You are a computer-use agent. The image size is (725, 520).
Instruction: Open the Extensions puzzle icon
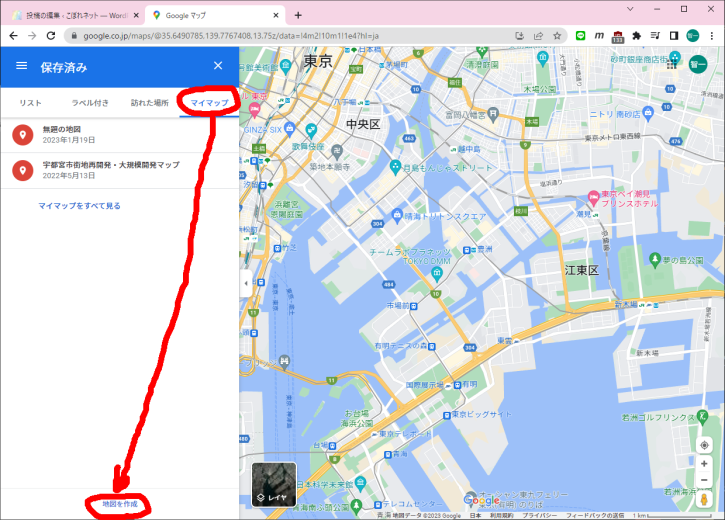point(637,36)
